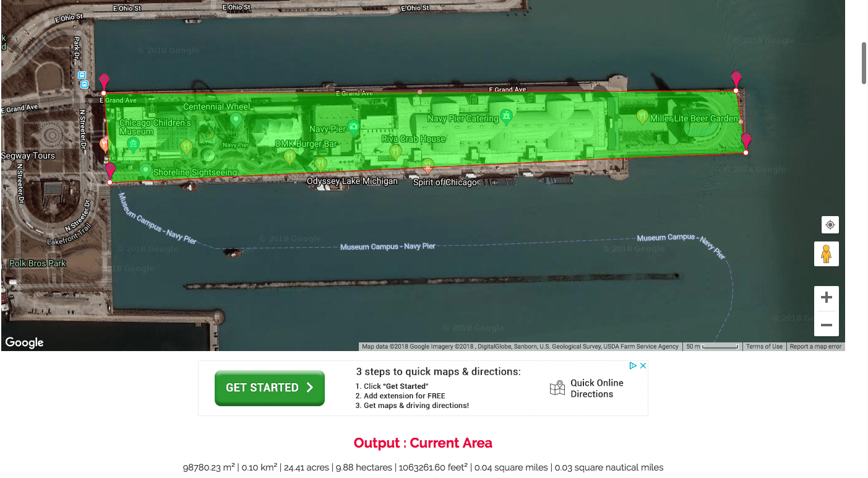
Task: Select the Polk Bros Park label
Action: click(37, 263)
